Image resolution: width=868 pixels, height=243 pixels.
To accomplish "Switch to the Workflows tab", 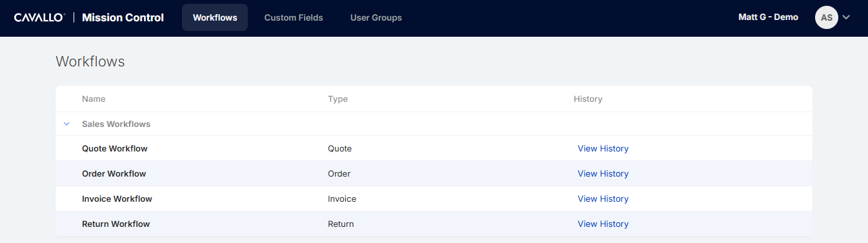I will 215,17.
